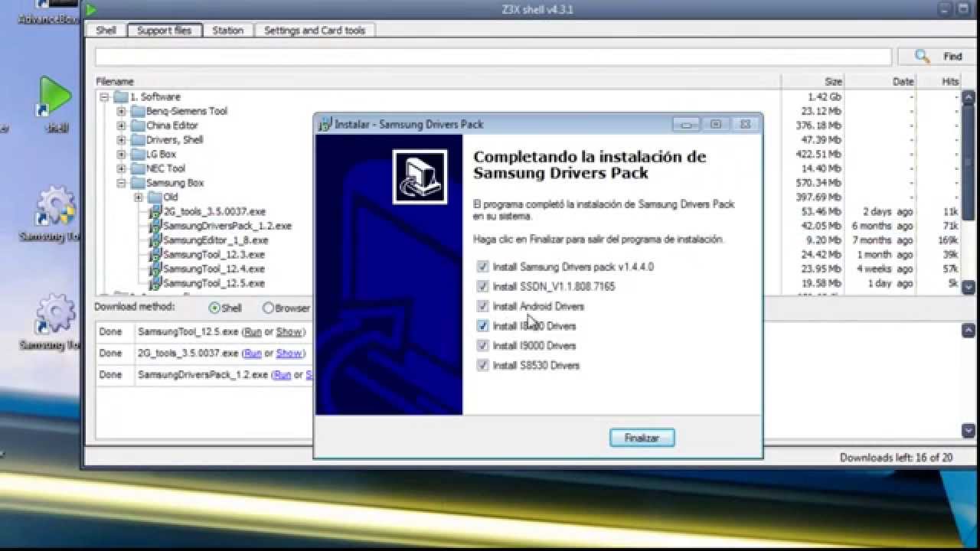Switch to the Shell tab
This screenshot has width=980, height=551.
[x=106, y=31]
